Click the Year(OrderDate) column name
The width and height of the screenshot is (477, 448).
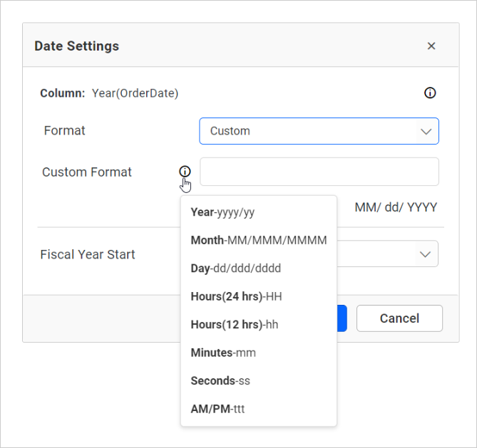(x=135, y=93)
